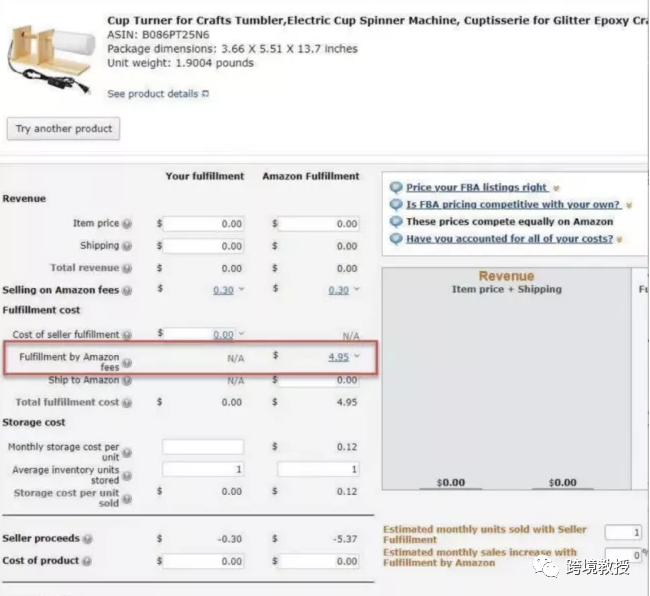Click the 4.95 Fulfillment by Amazon fees link
The height and width of the screenshot is (596, 650).
[339, 357]
